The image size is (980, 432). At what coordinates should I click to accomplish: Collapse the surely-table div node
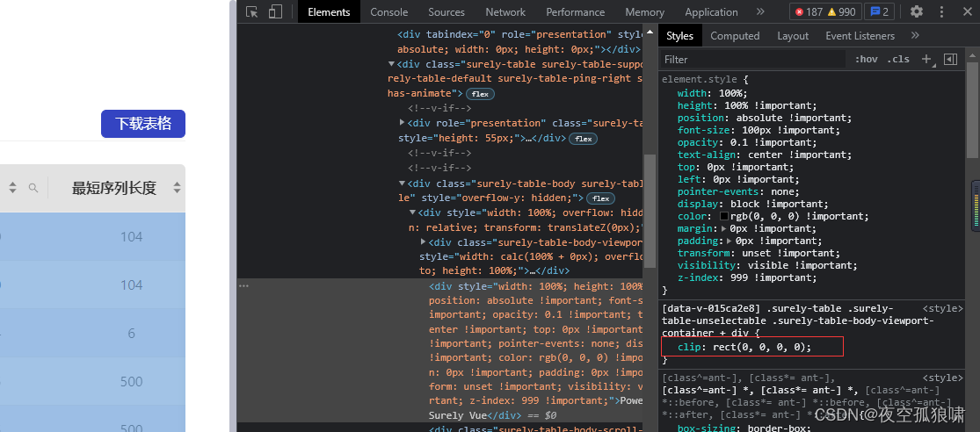(391, 64)
